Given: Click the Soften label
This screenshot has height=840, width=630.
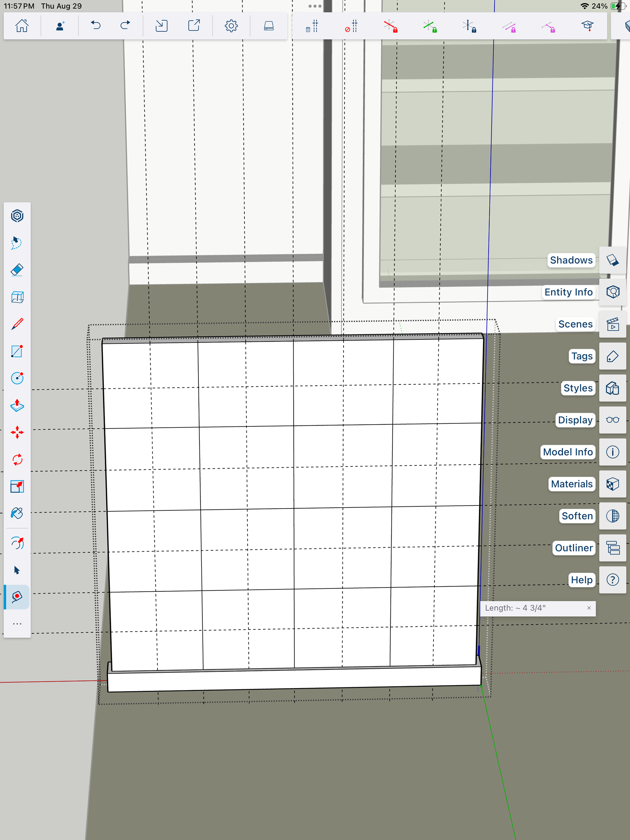Looking at the screenshot, I should click(x=577, y=516).
